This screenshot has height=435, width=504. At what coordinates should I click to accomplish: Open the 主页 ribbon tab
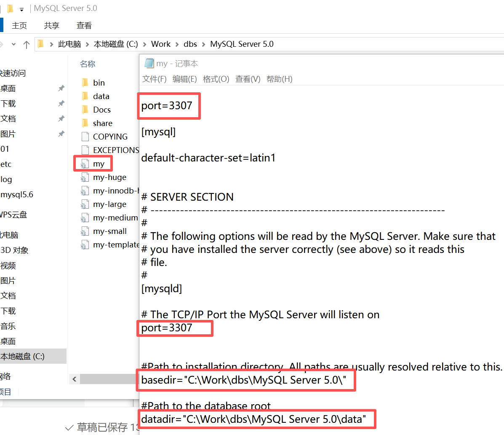coord(19,25)
